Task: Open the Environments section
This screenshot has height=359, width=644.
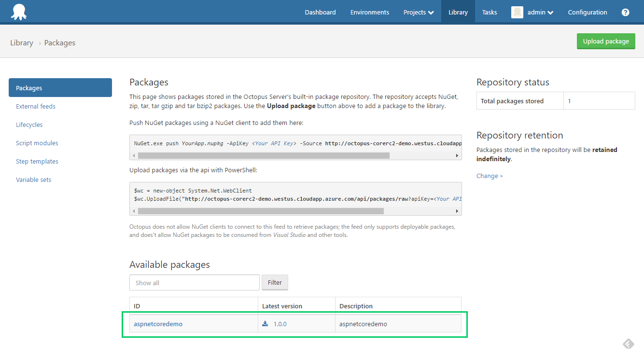Action: 369,12
